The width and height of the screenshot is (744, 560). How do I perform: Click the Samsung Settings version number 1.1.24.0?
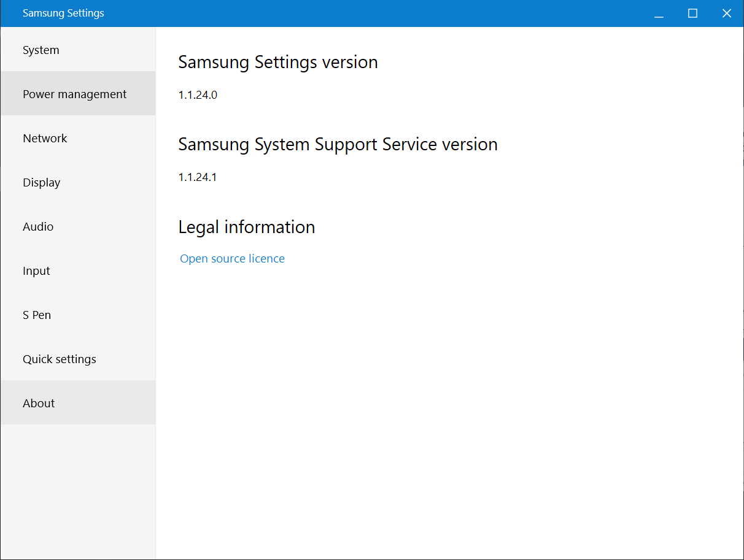click(198, 95)
